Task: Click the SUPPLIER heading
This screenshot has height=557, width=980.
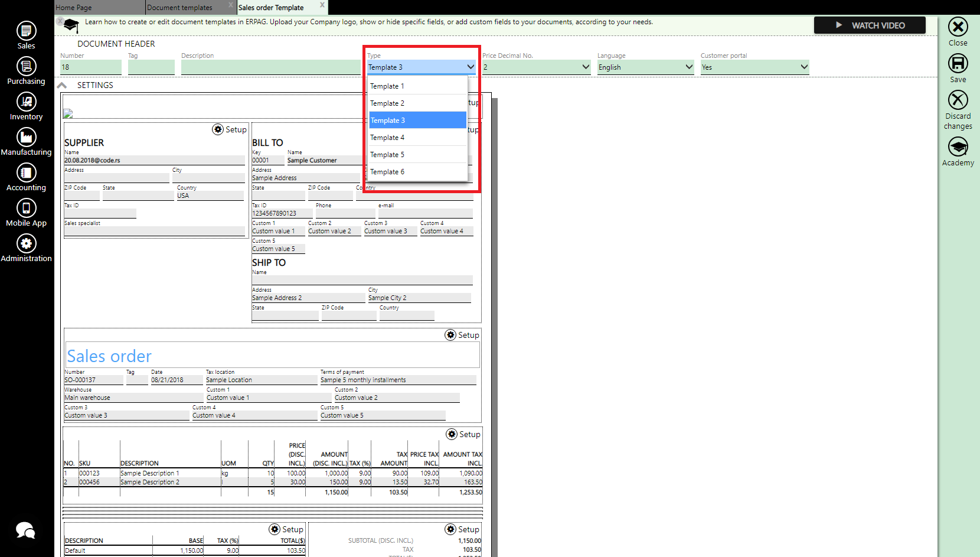Action: click(x=84, y=143)
